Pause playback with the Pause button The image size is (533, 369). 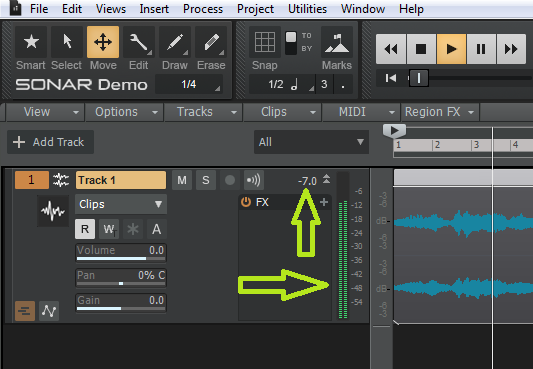pos(481,49)
